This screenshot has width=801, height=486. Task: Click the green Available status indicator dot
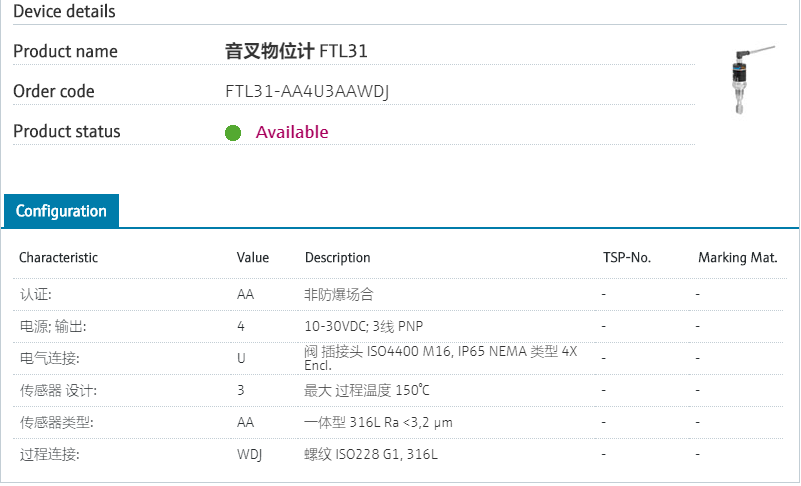(x=233, y=133)
